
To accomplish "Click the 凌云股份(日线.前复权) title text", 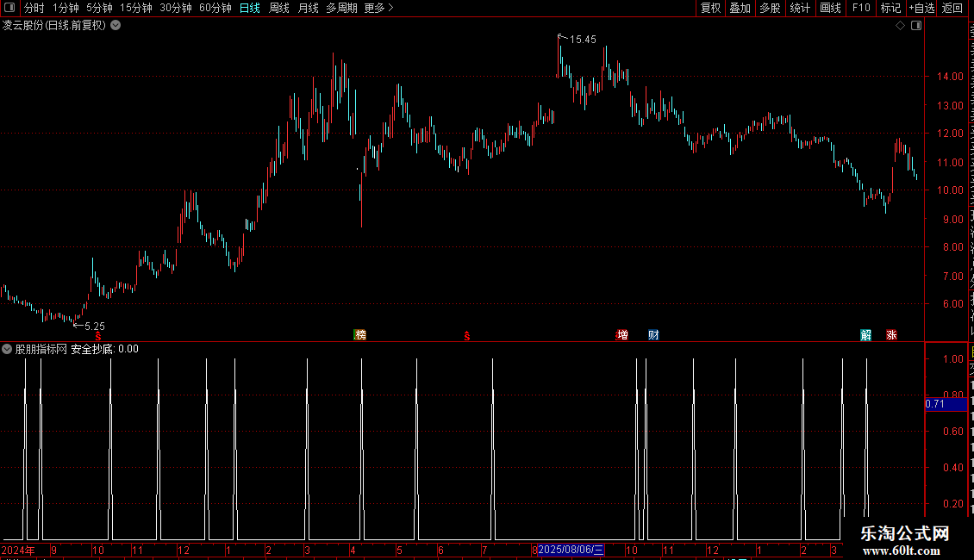I will coord(54,26).
